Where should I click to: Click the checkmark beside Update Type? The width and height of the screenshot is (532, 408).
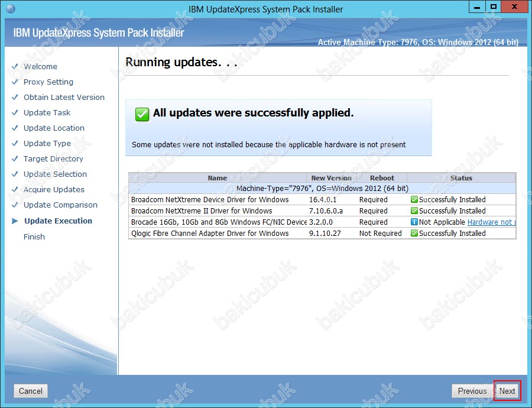pos(15,143)
